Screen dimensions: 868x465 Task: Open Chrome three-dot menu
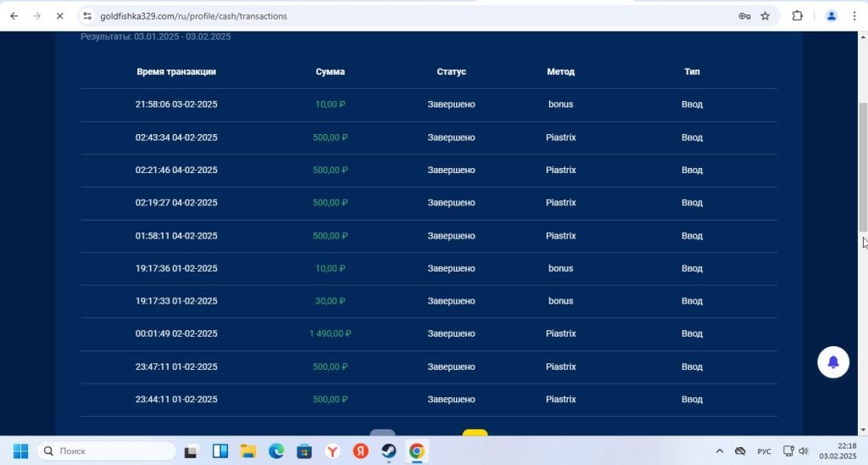click(854, 16)
